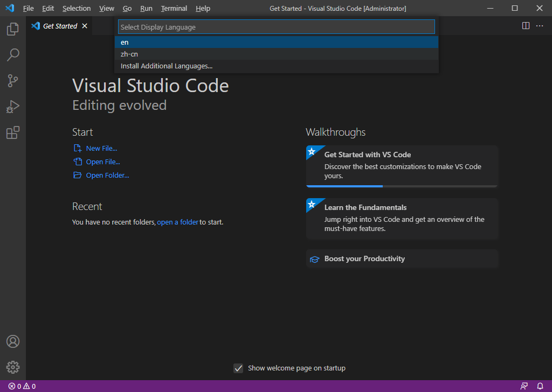Select the Get Started tab
The image size is (552, 392).
(59, 26)
